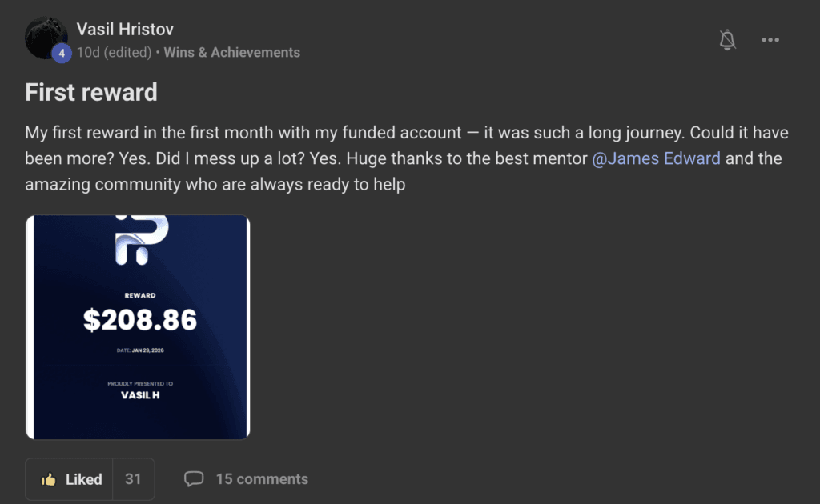Click the $208.86 amount in the image
The height and width of the screenshot is (504, 820).
[x=140, y=320]
